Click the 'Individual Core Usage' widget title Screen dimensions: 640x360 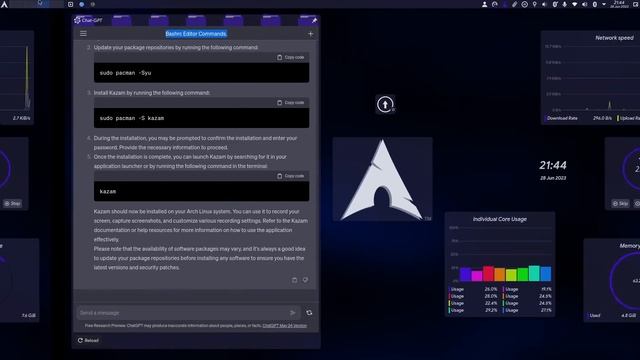pos(500,219)
